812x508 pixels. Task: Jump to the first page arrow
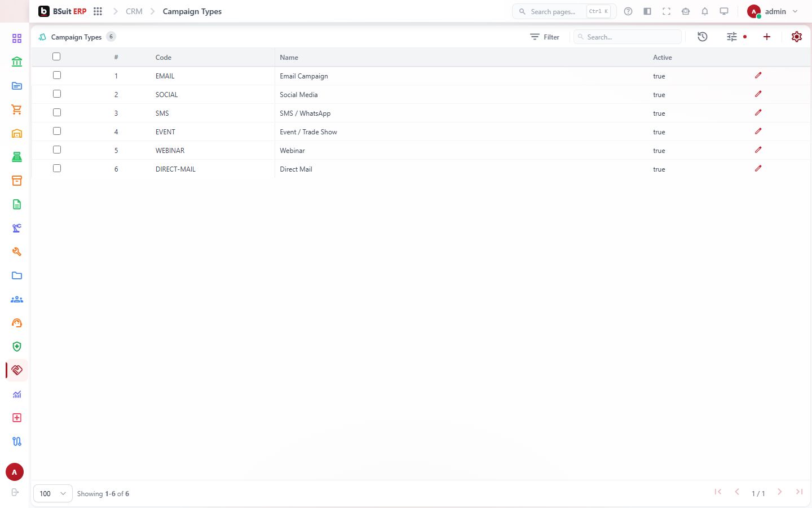coord(718,492)
